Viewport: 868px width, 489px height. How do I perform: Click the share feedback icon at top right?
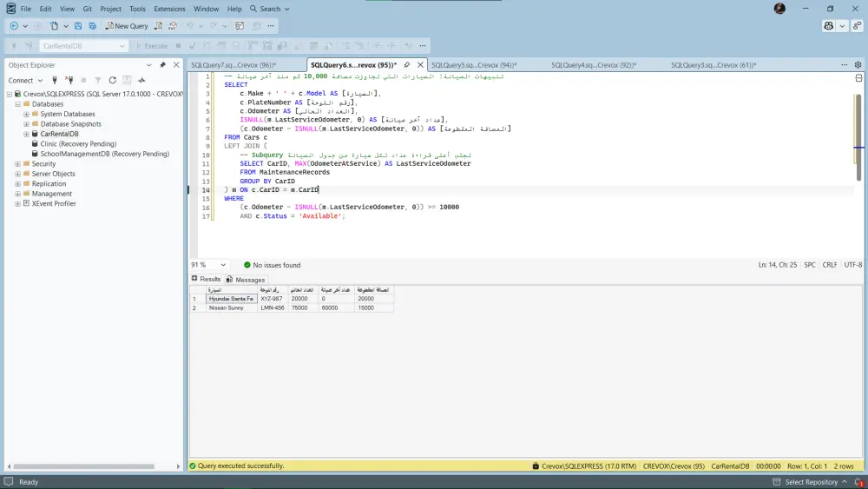[x=857, y=26]
